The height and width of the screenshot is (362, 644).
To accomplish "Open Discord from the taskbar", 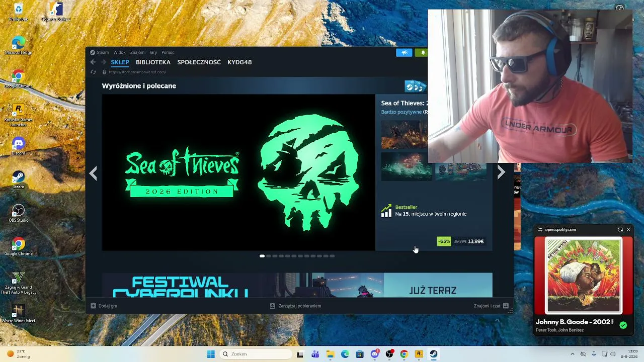I will point(375,354).
